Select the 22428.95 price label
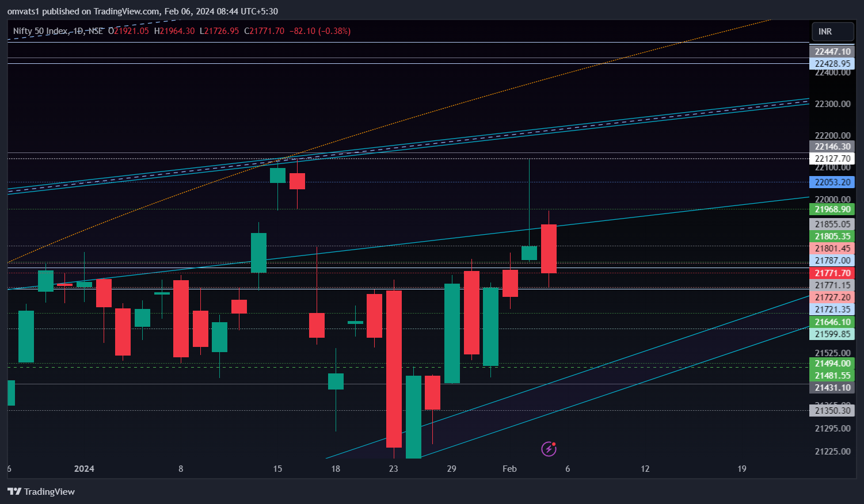 click(832, 64)
